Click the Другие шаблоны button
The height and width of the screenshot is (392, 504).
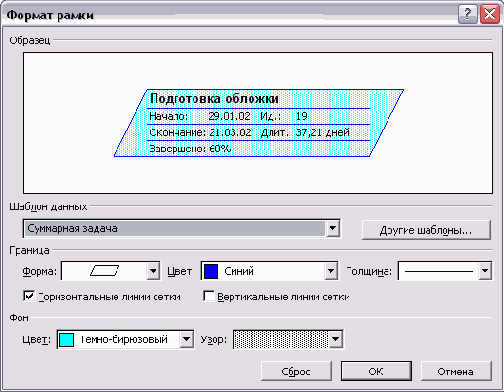pyautogui.click(x=426, y=230)
